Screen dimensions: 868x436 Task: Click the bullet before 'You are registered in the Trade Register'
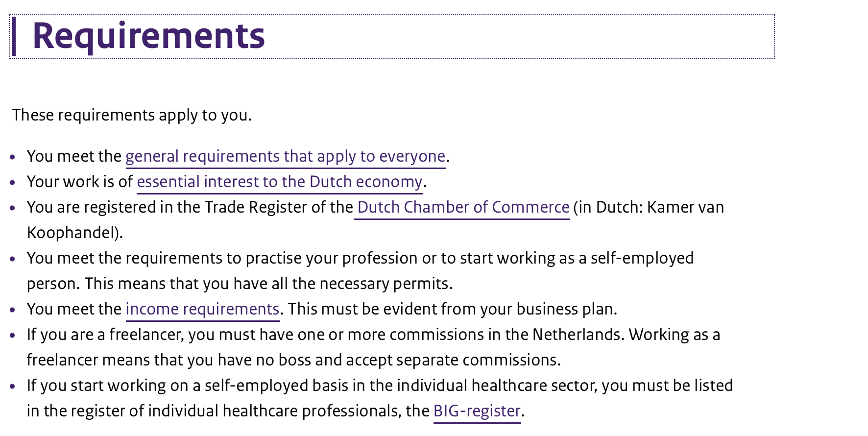tap(13, 208)
